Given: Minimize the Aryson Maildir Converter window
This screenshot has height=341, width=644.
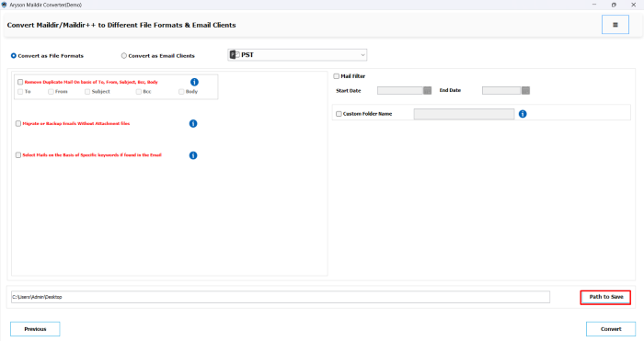Looking at the screenshot, I should tap(594, 5).
